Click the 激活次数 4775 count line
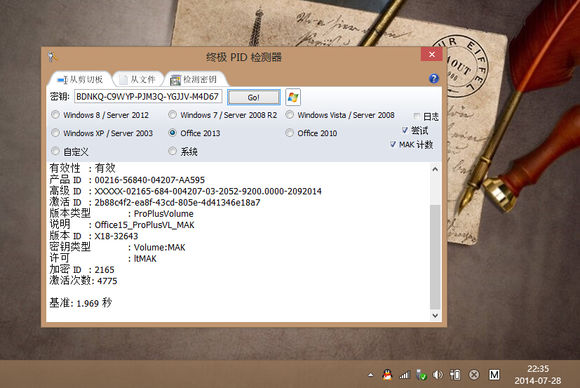 pos(83,281)
